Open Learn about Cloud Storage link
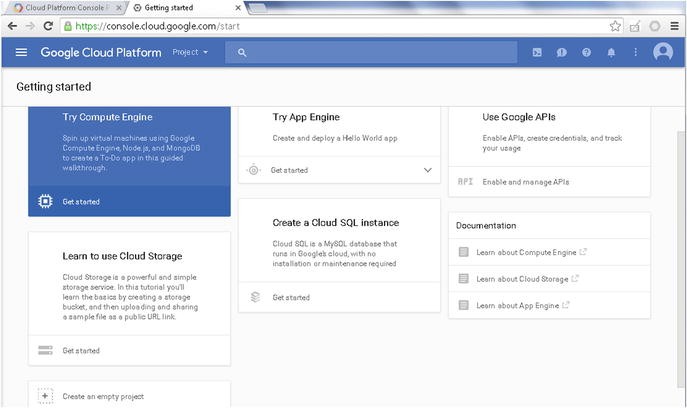 (x=522, y=279)
